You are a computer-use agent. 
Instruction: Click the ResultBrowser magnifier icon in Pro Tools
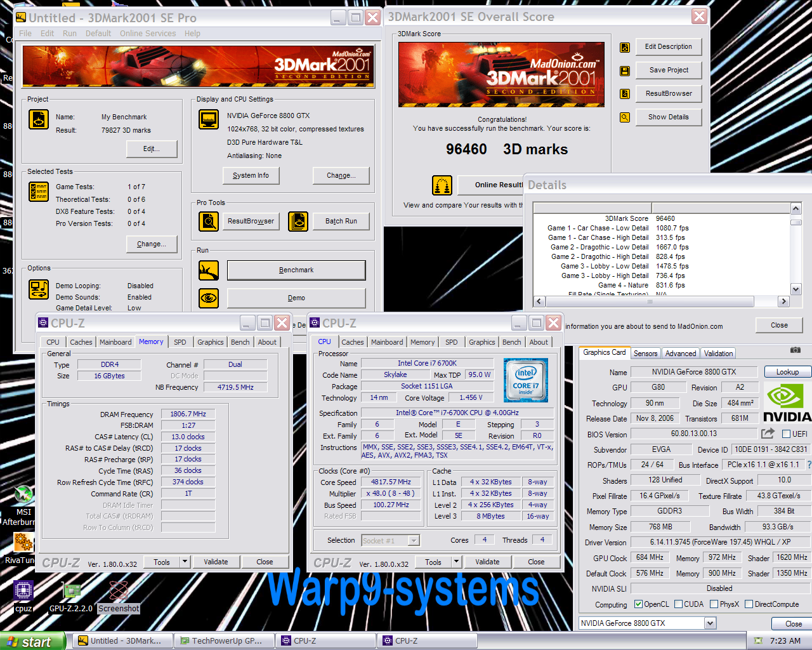209,221
